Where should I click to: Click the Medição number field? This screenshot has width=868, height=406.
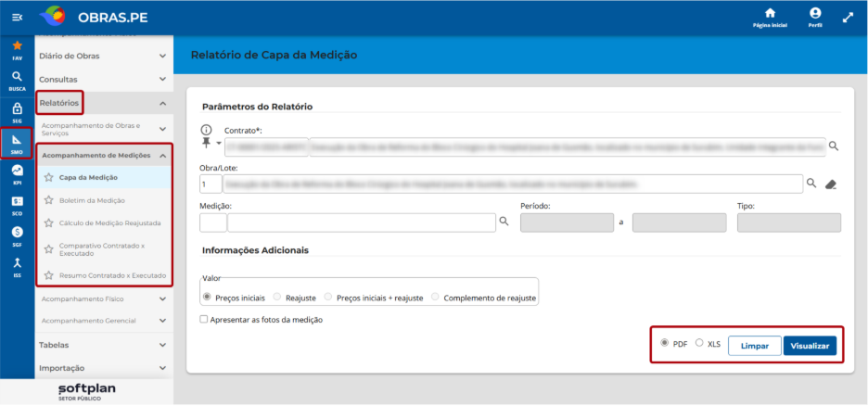coord(213,222)
